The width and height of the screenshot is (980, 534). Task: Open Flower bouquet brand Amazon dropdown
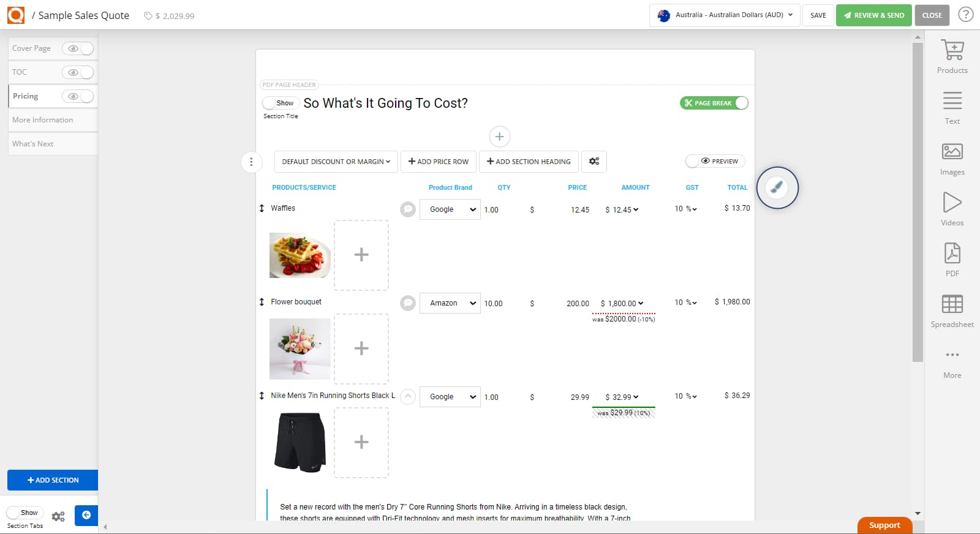450,303
